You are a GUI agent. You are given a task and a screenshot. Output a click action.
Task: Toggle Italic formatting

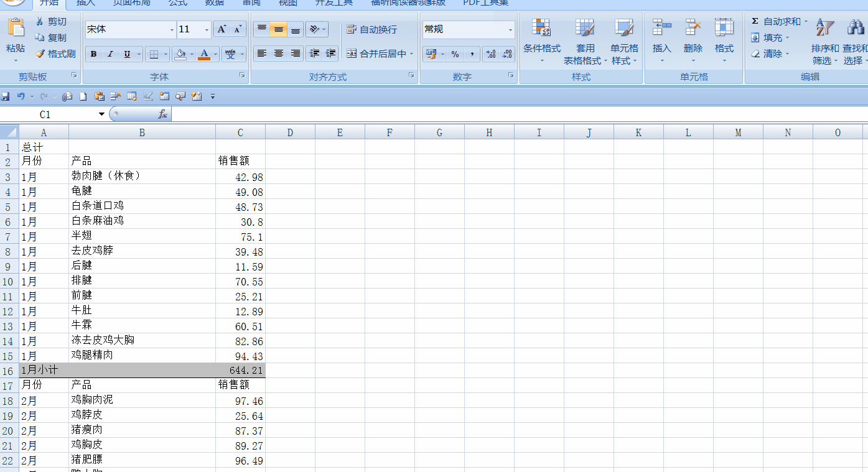tap(110, 54)
